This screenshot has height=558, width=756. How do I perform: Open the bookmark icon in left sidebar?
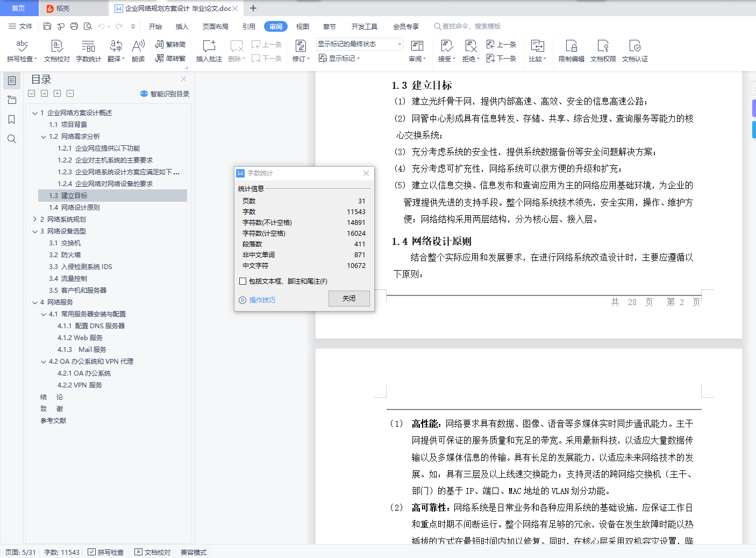12,119
